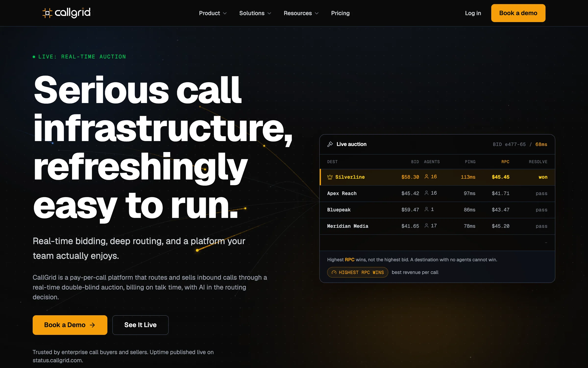Click the 68ms timer in auction header

click(541, 144)
